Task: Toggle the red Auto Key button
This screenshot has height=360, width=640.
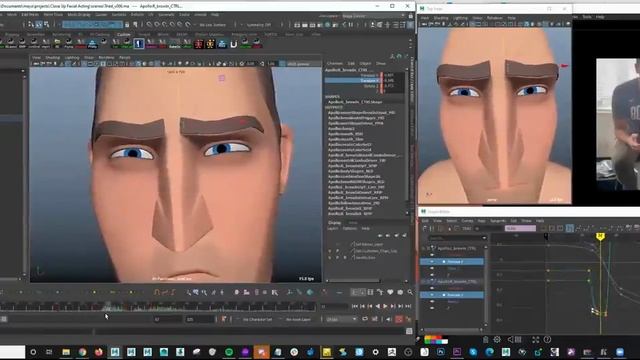Action: [x=399, y=319]
